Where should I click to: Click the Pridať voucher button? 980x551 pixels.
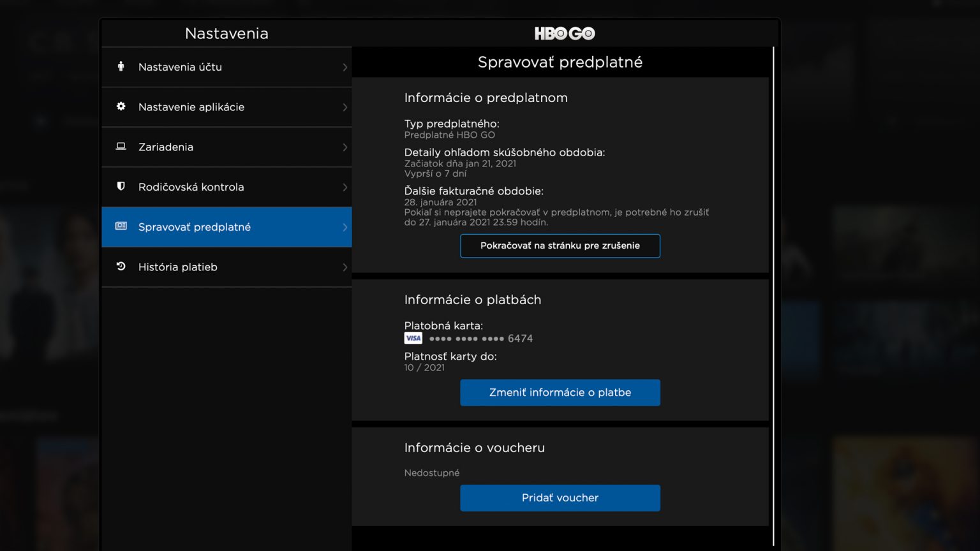click(560, 497)
